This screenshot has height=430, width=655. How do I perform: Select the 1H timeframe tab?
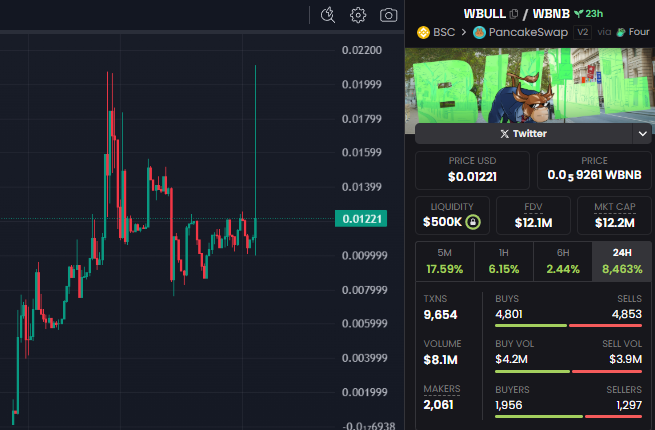click(x=504, y=262)
